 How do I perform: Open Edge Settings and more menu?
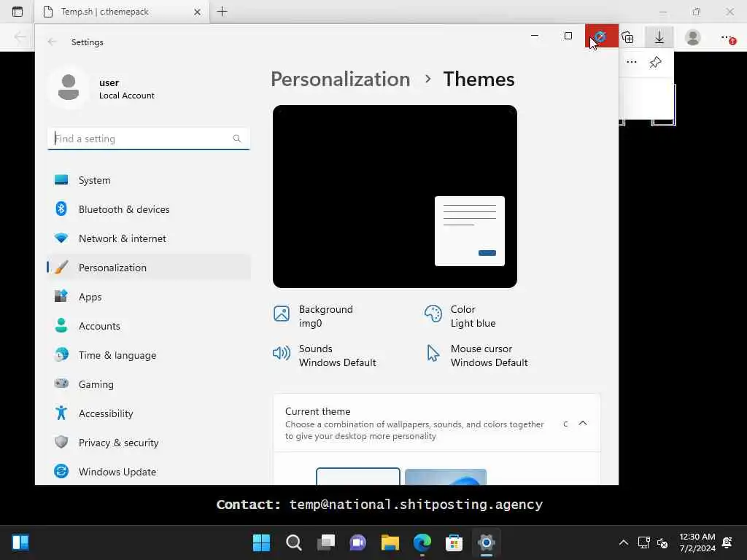(x=727, y=37)
